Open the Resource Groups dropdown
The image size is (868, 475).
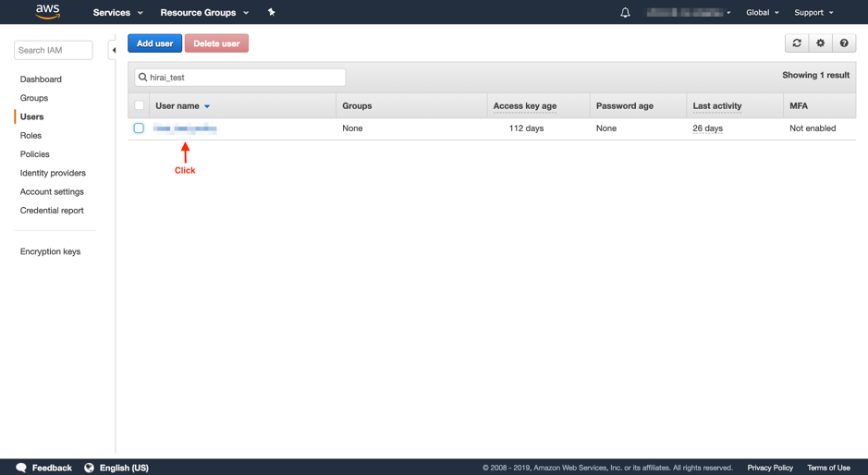204,13
